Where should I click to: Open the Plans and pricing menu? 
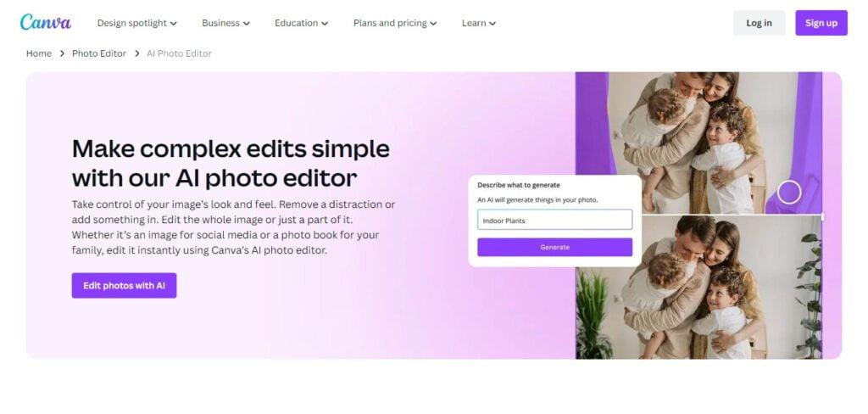(x=395, y=23)
